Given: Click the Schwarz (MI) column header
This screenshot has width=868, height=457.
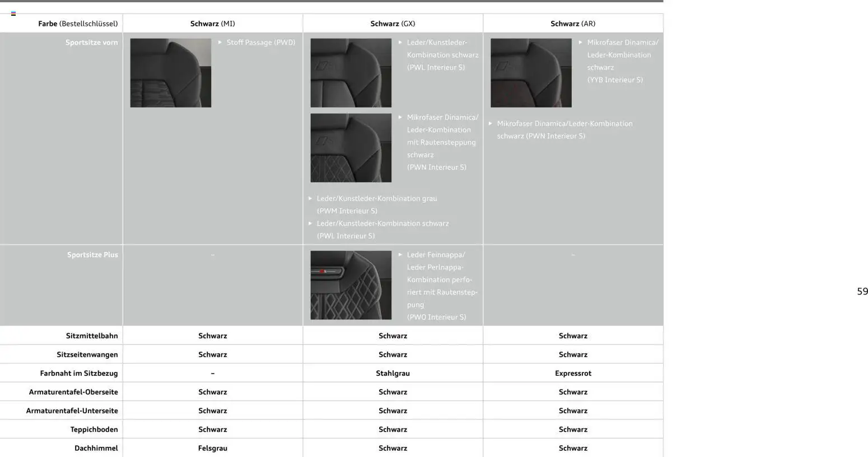Looking at the screenshot, I should point(213,24).
